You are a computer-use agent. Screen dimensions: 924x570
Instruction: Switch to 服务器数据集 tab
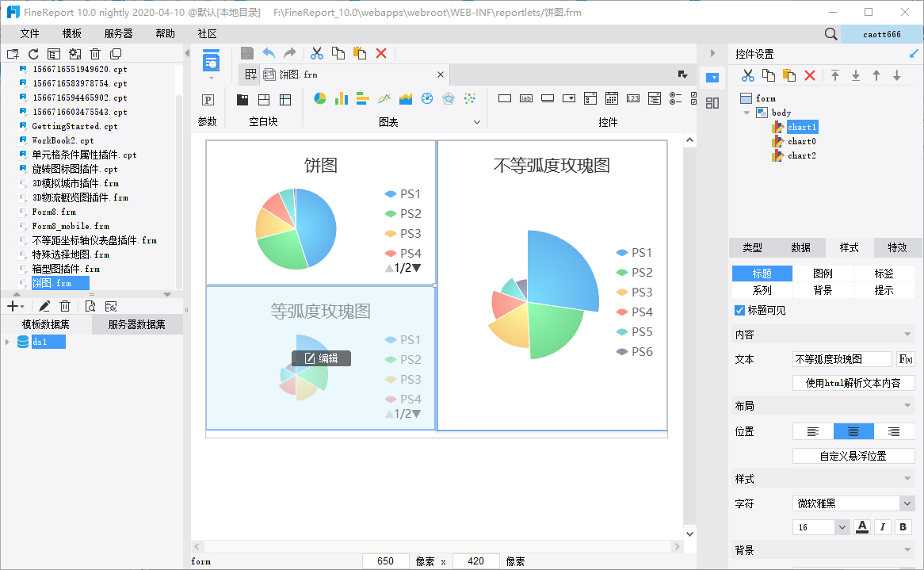pos(137,324)
